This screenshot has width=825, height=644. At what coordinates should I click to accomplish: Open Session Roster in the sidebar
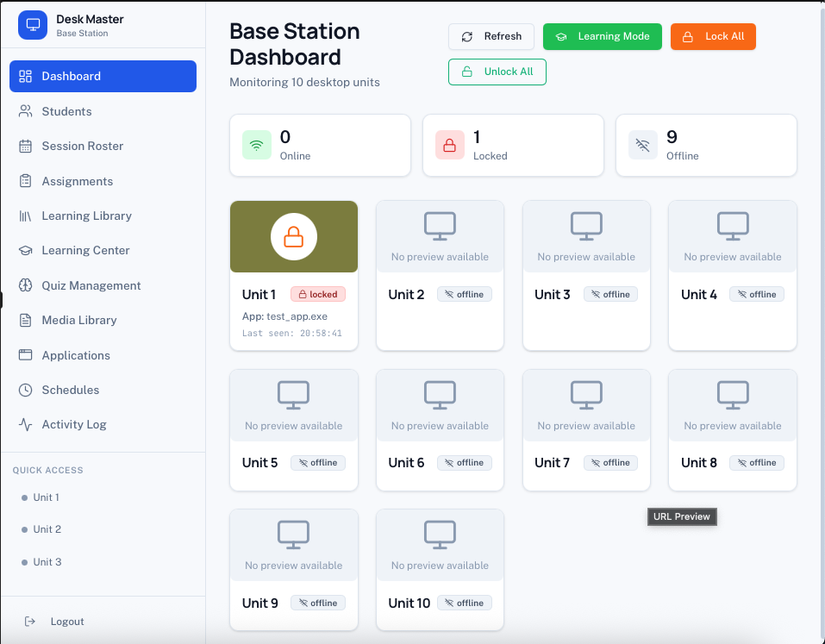pos(103,146)
